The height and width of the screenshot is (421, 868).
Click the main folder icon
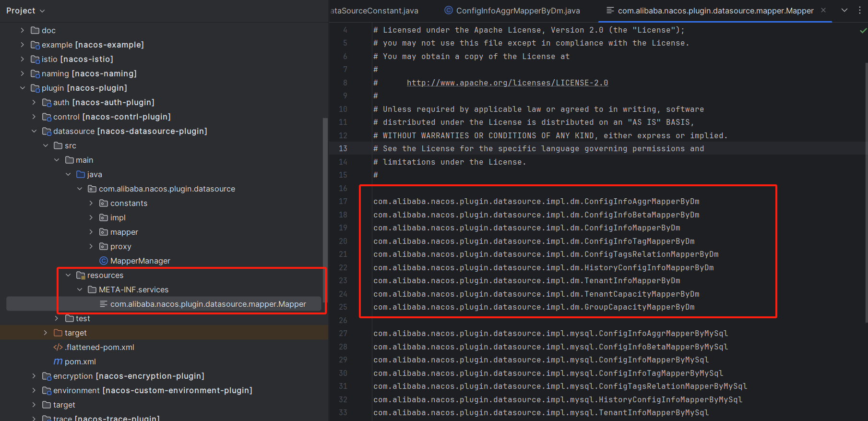pyautogui.click(x=70, y=160)
